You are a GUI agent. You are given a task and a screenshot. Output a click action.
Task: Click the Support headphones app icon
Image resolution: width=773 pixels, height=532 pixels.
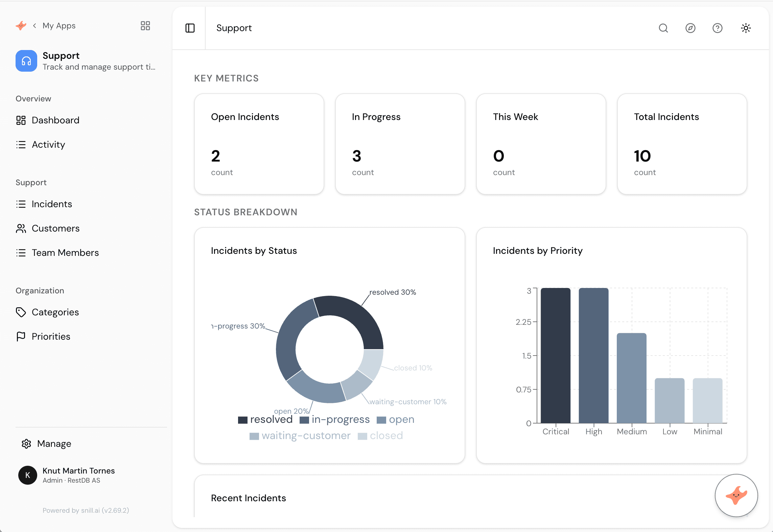pyautogui.click(x=26, y=61)
